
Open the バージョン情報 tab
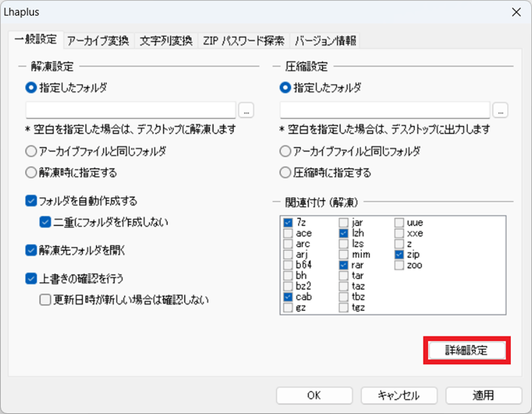[325, 41]
